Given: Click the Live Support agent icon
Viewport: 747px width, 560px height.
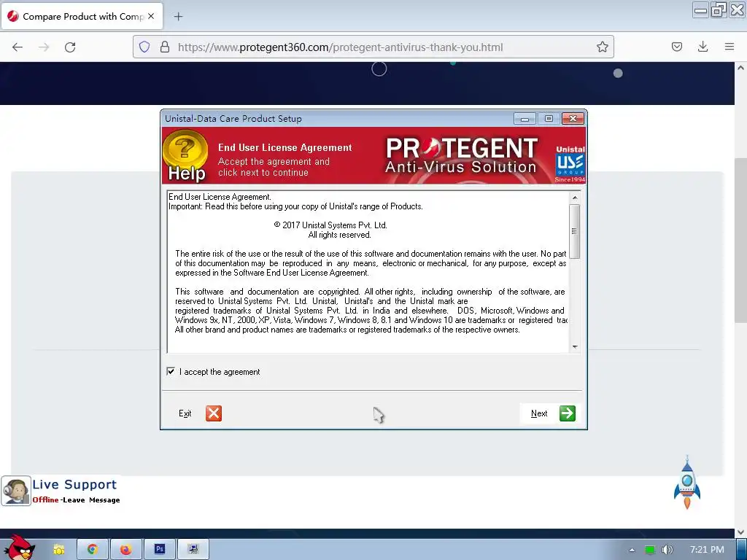Looking at the screenshot, I should tap(16, 491).
